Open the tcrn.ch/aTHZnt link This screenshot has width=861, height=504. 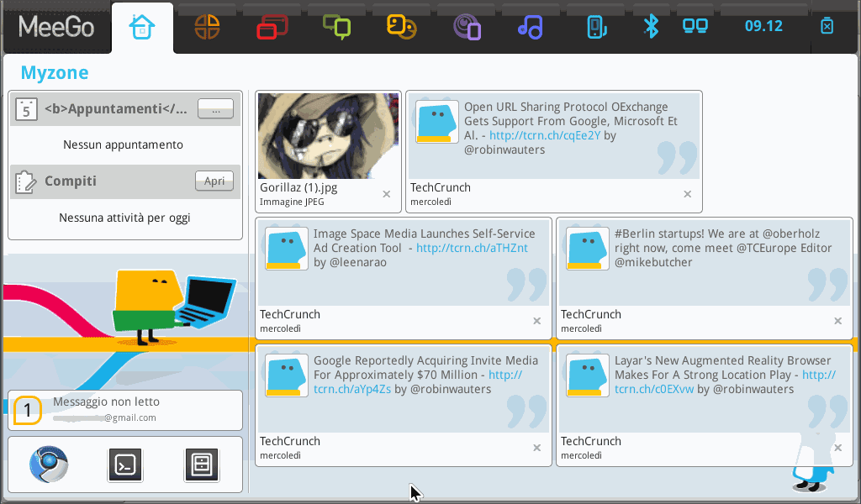472,248
